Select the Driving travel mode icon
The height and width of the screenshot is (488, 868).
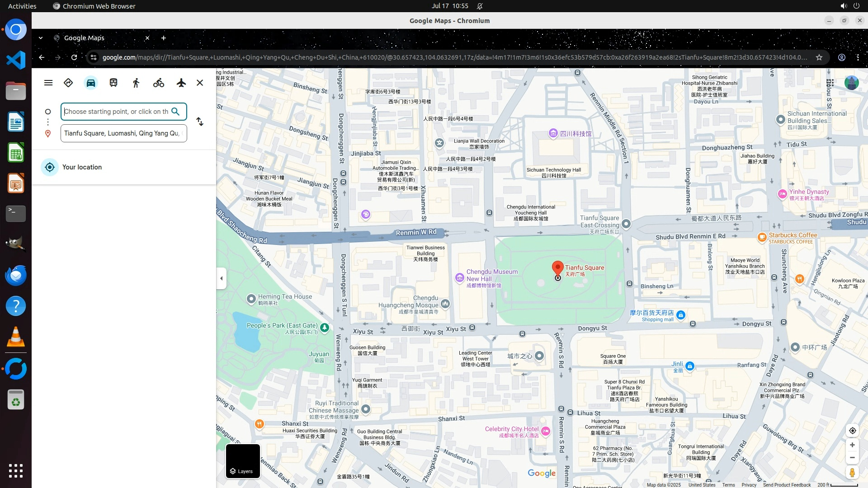click(x=91, y=83)
